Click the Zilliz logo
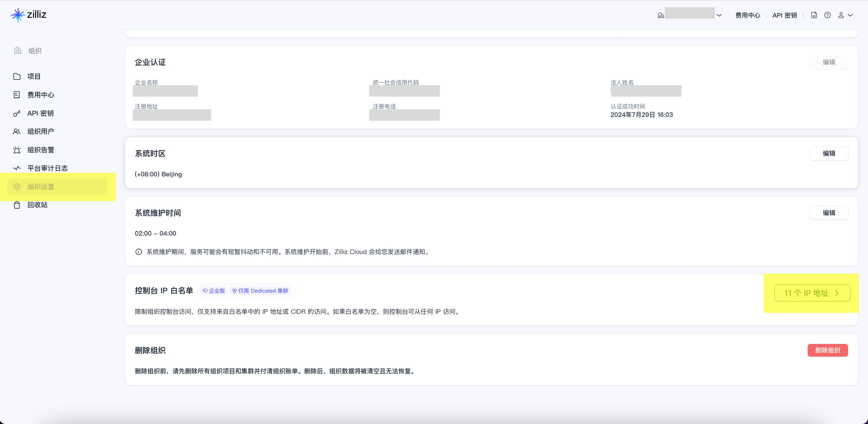 coord(29,14)
